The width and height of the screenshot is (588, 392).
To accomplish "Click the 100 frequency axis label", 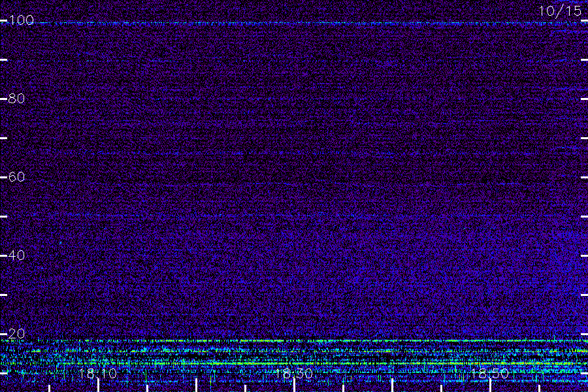I will (x=21, y=20).
